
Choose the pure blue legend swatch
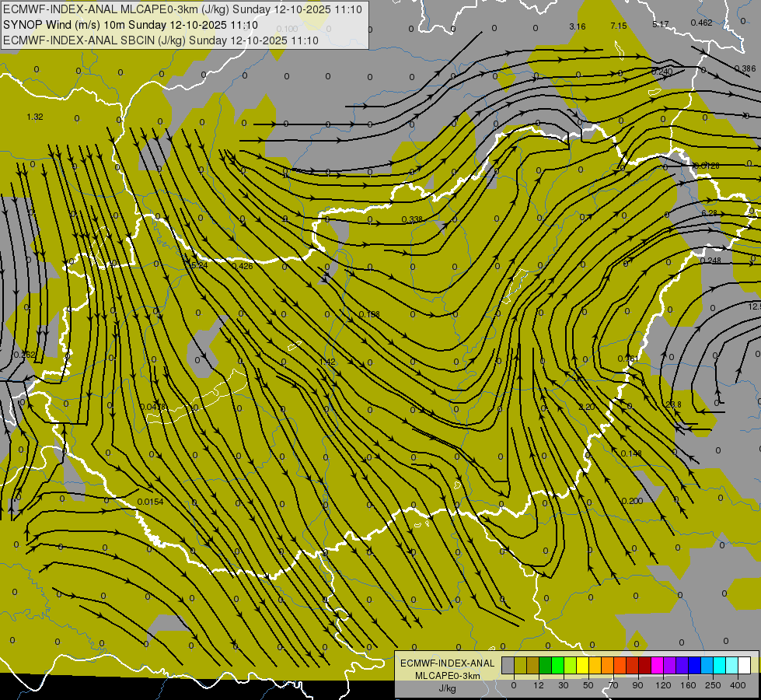(694, 666)
